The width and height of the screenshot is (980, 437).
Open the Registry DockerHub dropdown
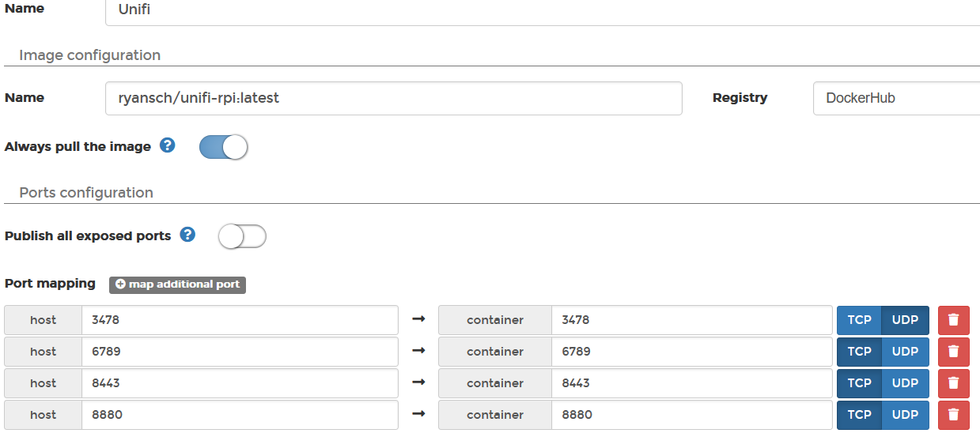pyautogui.click(x=896, y=98)
